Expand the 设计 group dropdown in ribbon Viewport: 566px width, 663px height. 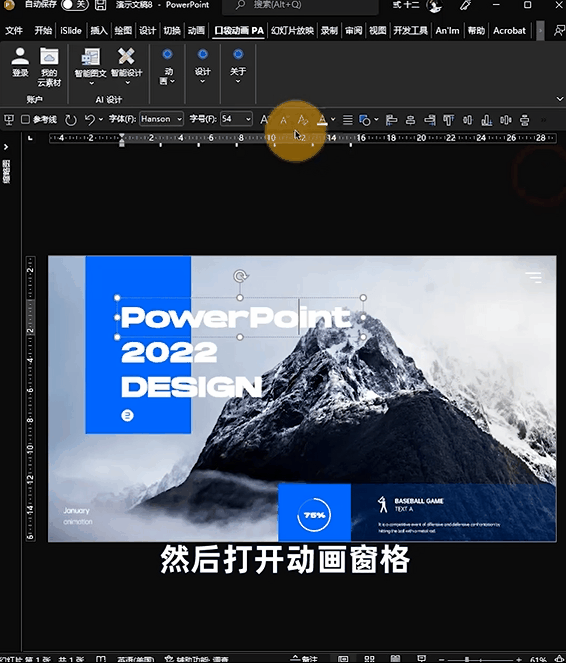202,67
